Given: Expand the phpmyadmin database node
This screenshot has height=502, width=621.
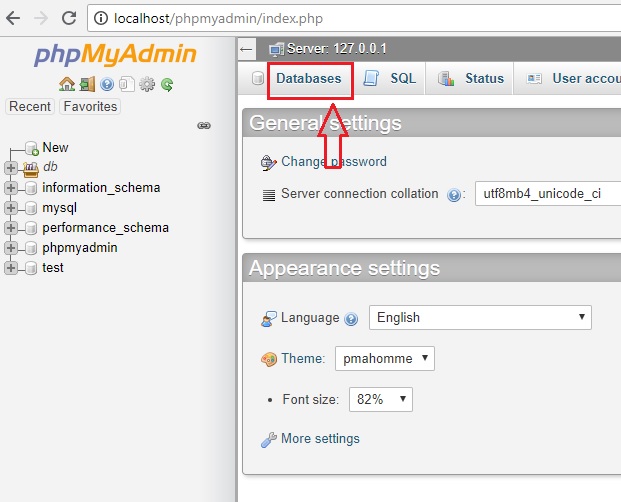Looking at the screenshot, I should (x=11, y=248).
